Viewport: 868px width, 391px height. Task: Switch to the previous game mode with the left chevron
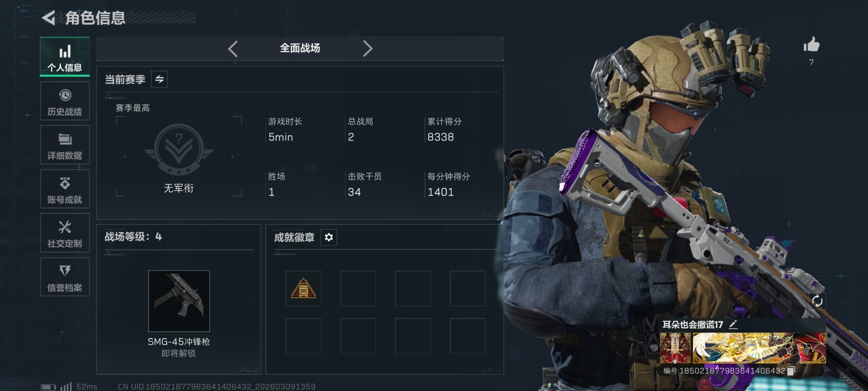point(233,48)
